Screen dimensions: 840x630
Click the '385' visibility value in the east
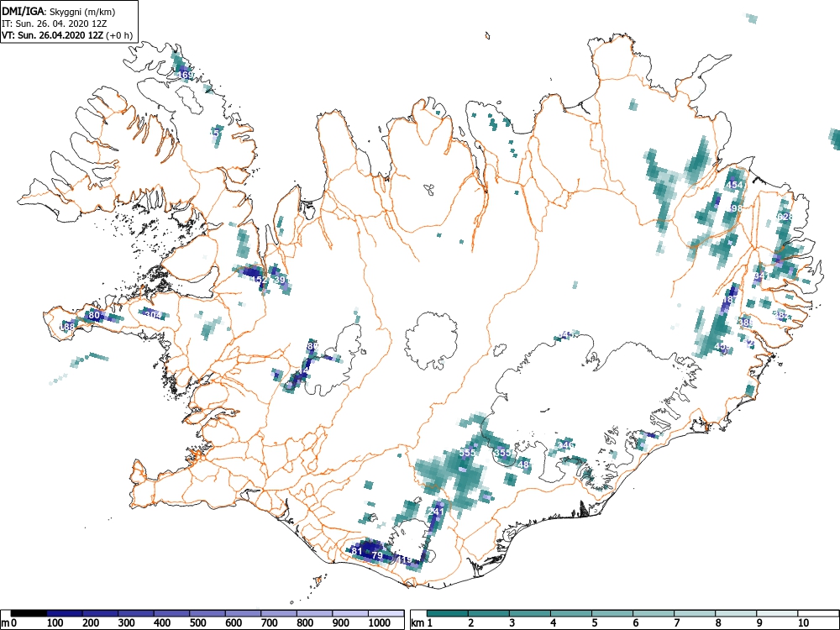(746, 323)
